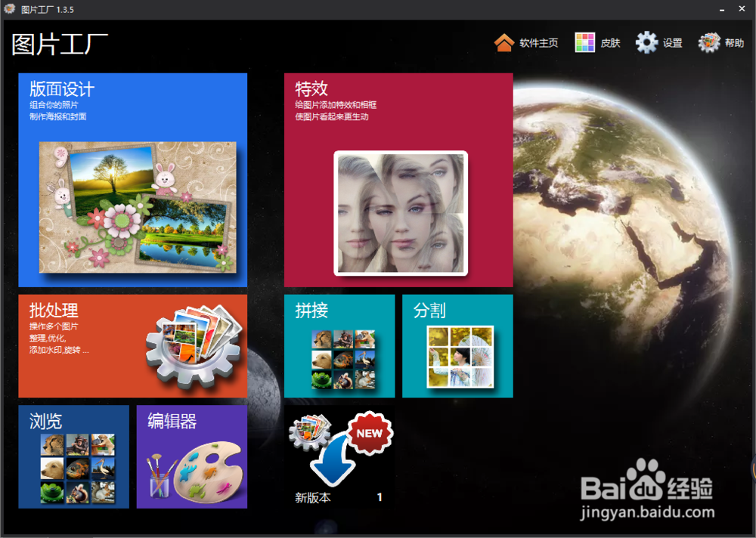756x538 pixels.
Task: Click the animal thumbnails grid in 浏览
Action: [78, 468]
